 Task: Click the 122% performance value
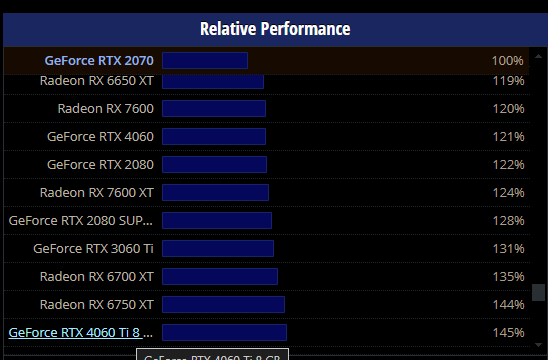(508, 165)
